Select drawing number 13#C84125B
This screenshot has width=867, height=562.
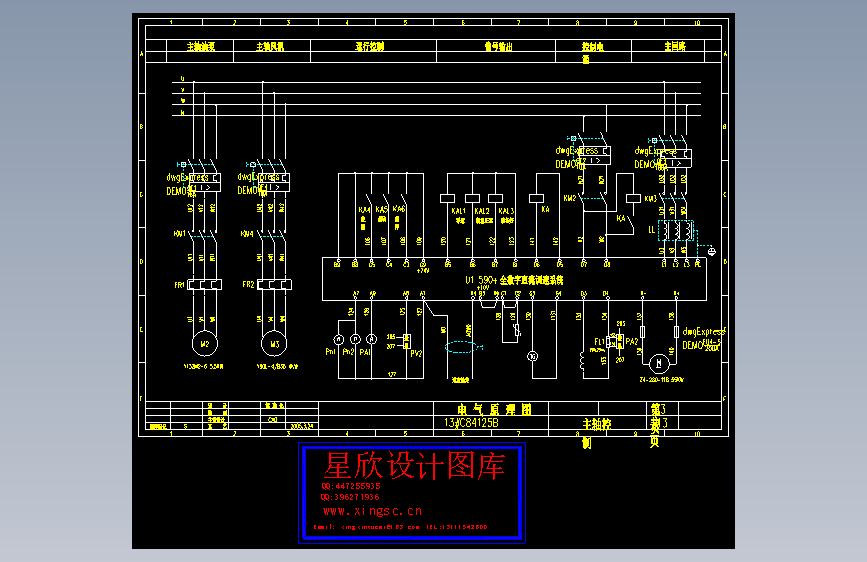tap(471, 423)
